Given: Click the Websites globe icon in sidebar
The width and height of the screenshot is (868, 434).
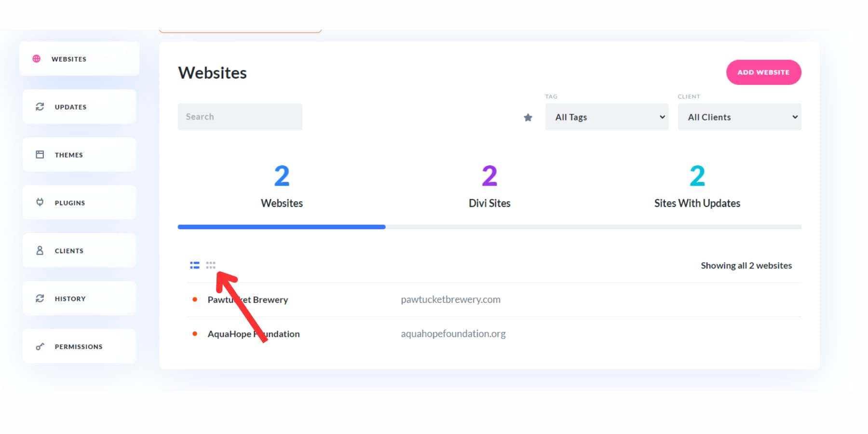Looking at the screenshot, I should (x=36, y=59).
